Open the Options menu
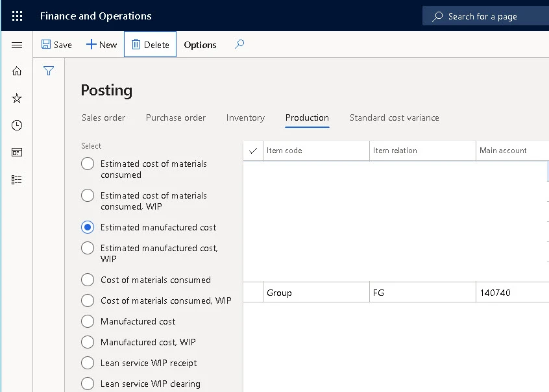This screenshot has width=549, height=392. 200,45
